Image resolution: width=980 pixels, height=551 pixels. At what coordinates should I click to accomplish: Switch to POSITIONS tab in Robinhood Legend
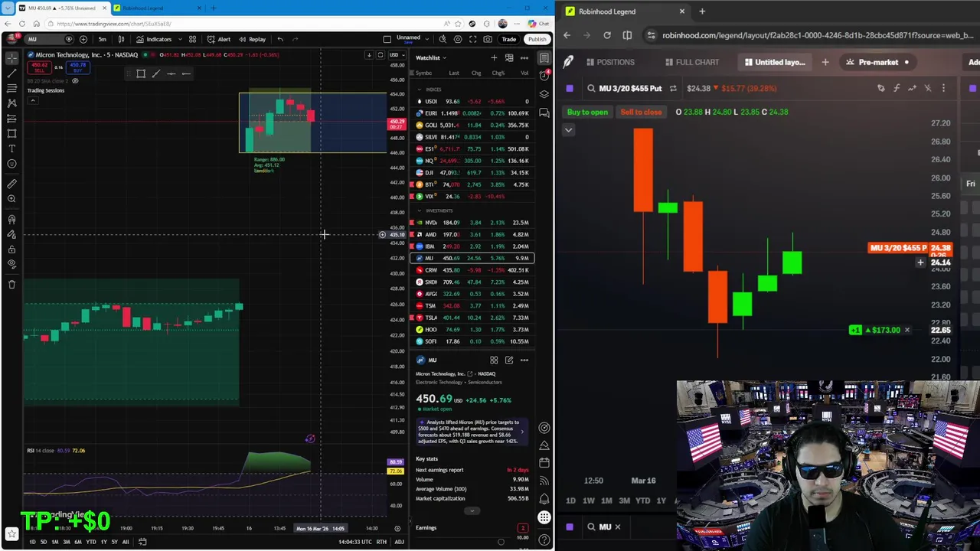pyautogui.click(x=609, y=62)
